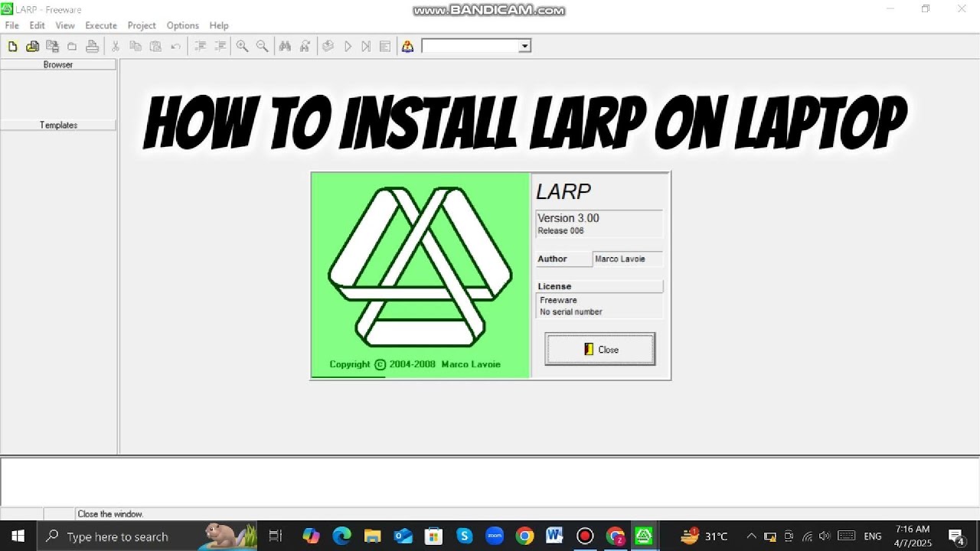Close the LARP about dialog
The width and height of the screenshot is (980, 551).
coord(600,349)
